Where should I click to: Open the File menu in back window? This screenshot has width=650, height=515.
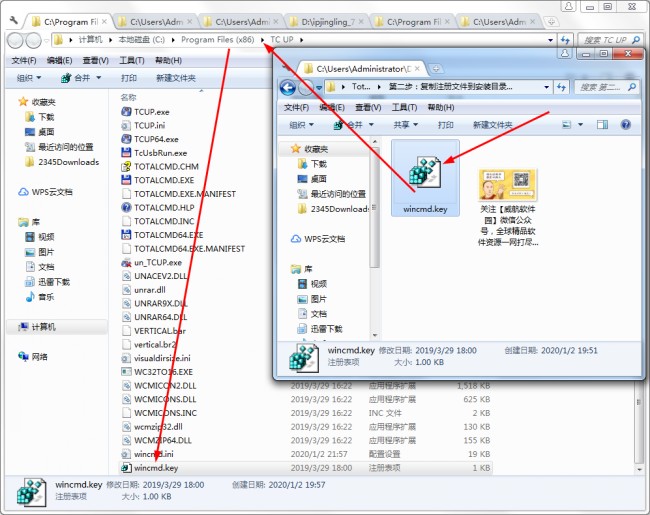(24, 61)
